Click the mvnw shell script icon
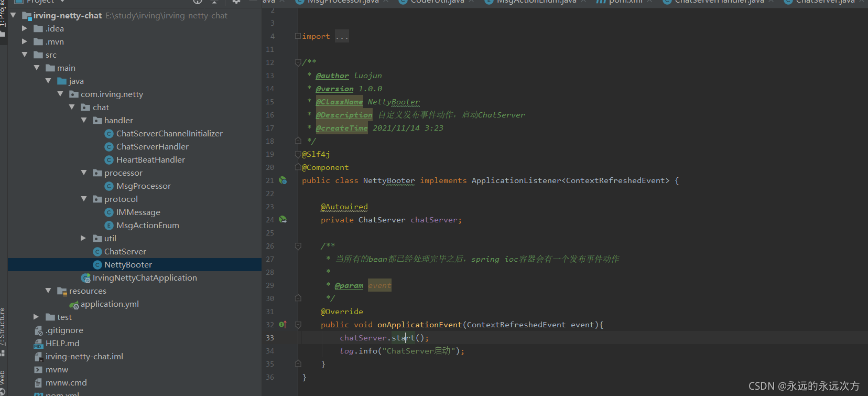 pyautogui.click(x=38, y=370)
